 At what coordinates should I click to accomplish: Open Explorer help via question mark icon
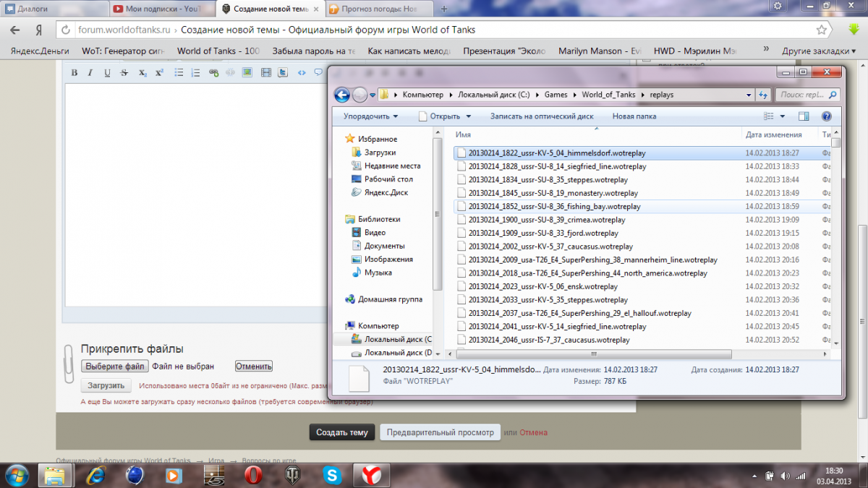pos(827,116)
